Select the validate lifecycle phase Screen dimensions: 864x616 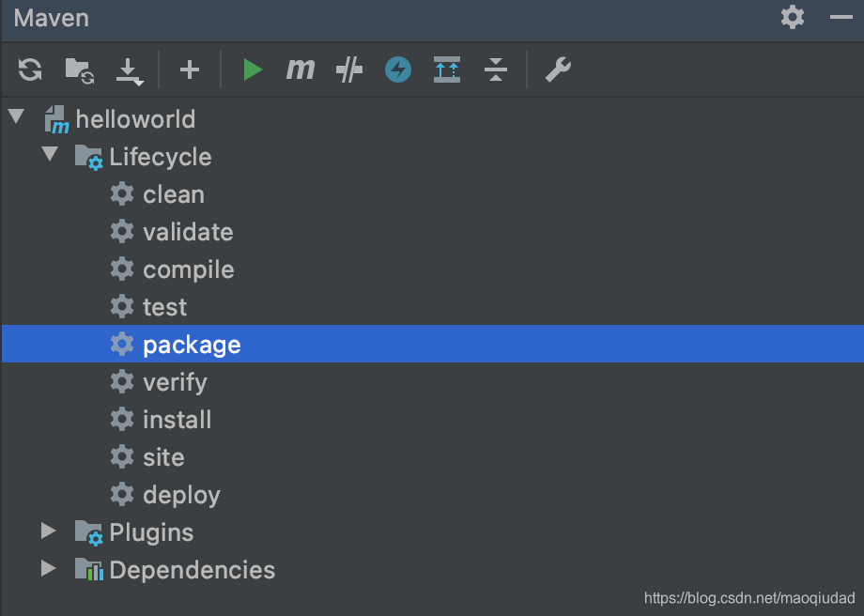[x=188, y=232]
